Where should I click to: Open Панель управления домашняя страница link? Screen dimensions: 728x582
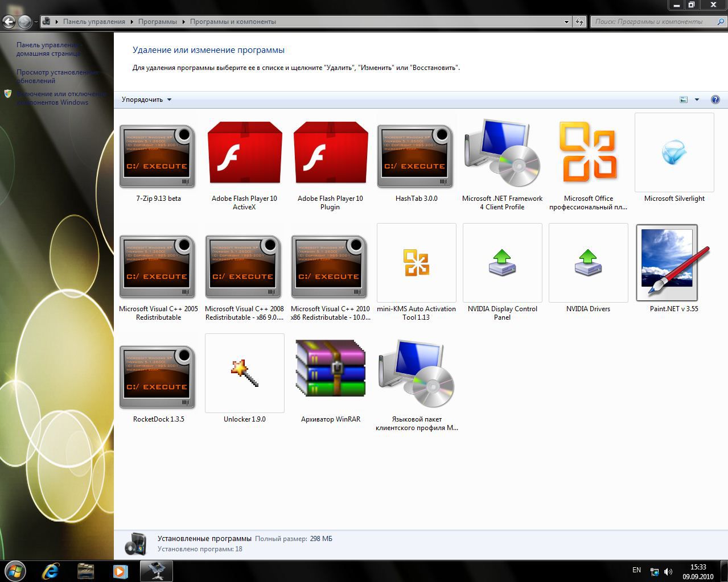[x=49, y=49]
